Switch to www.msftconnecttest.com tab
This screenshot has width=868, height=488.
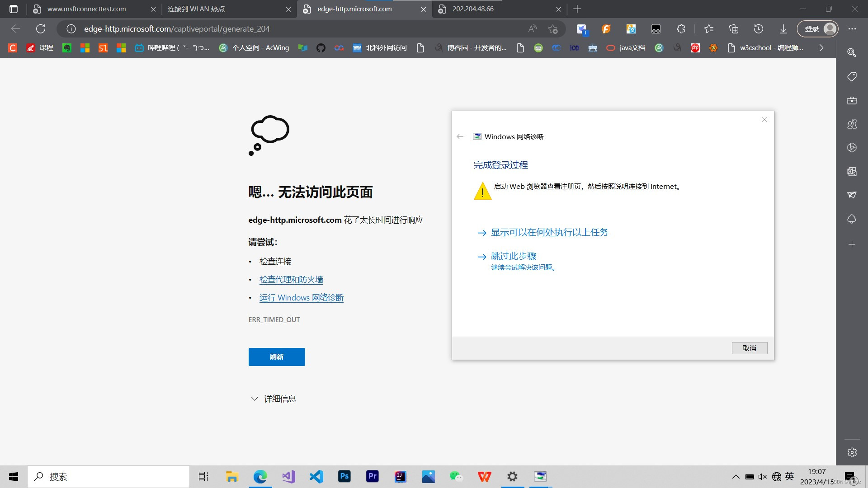(87, 9)
